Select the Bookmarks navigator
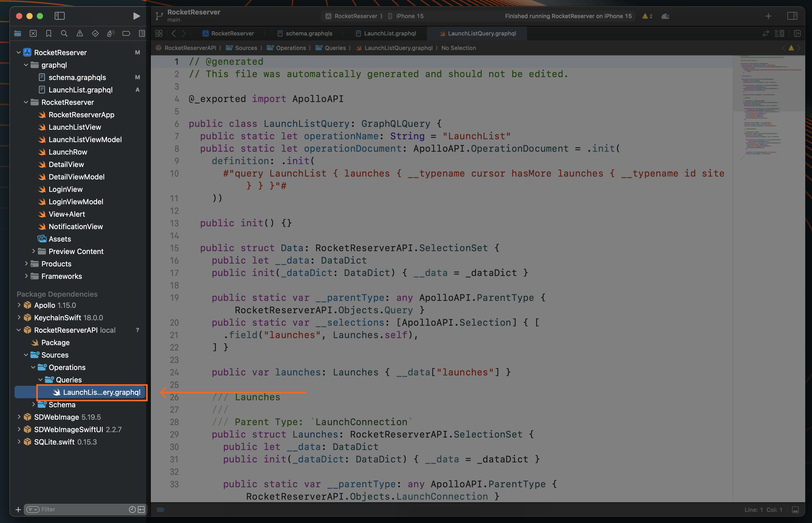 49,33
